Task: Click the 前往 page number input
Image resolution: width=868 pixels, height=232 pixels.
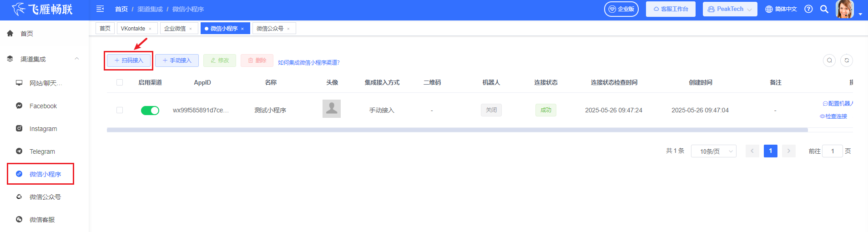Action: pyautogui.click(x=833, y=151)
